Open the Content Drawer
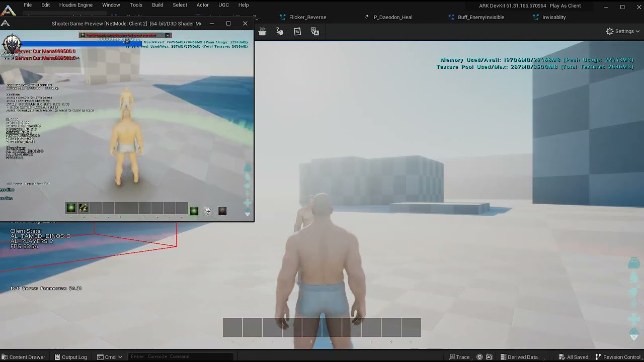Viewport: 644px width, 362px height. [23, 357]
